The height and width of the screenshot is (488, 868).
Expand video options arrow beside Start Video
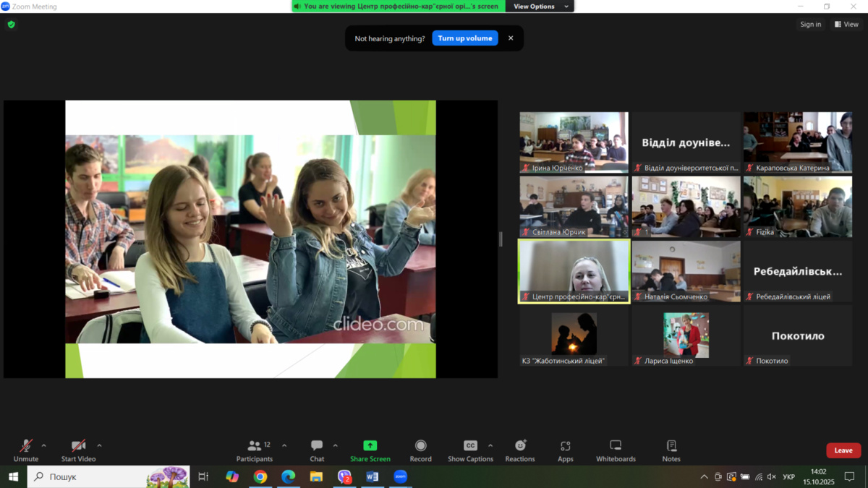coord(99,445)
